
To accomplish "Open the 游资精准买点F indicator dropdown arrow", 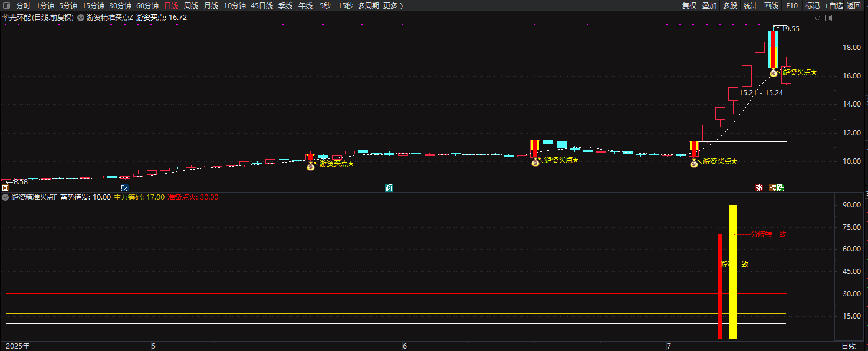I will point(5,197).
